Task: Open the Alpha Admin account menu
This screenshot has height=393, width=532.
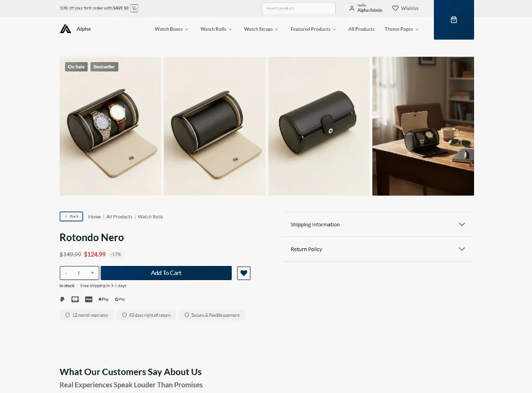Action: pyautogui.click(x=366, y=8)
